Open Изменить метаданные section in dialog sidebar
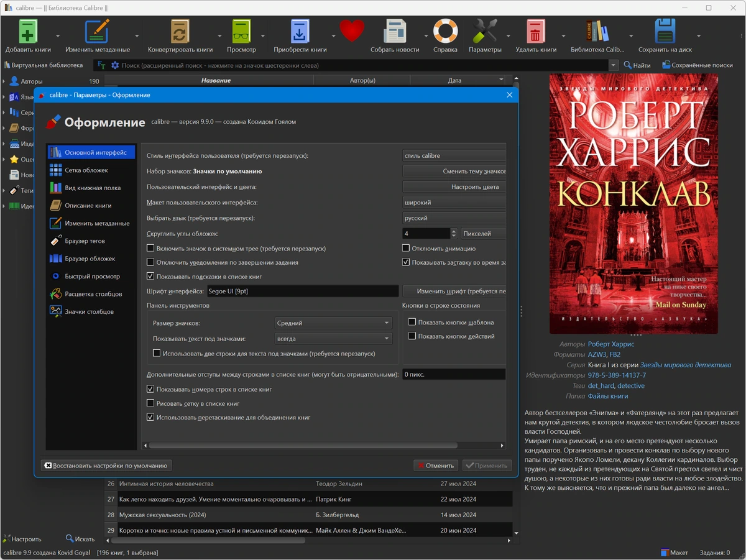746x560 pixels. point(91,223)
